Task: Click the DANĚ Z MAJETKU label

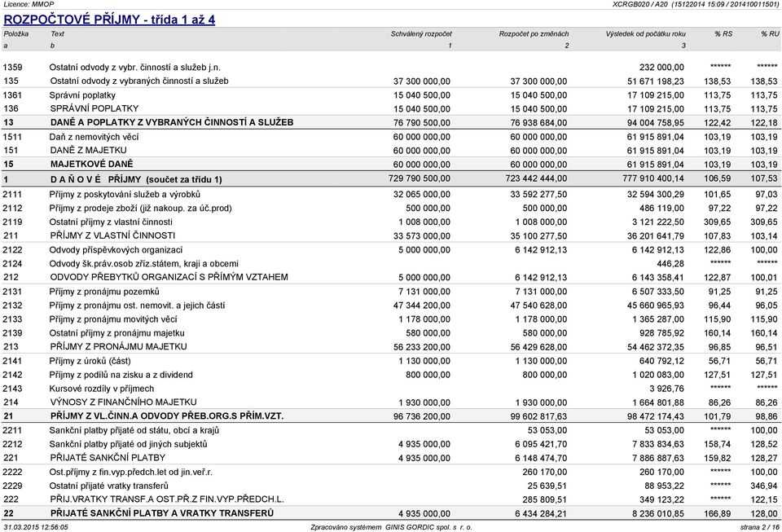Action: [x=88, y=150]
